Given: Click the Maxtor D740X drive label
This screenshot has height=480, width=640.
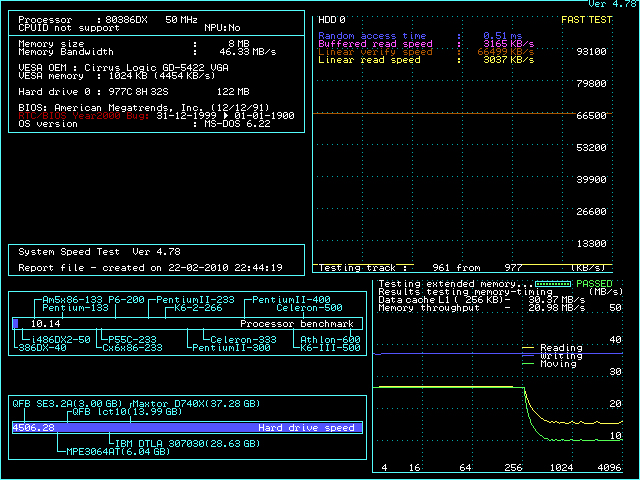Looking at the screenshot, I should (x=195, y=403).
